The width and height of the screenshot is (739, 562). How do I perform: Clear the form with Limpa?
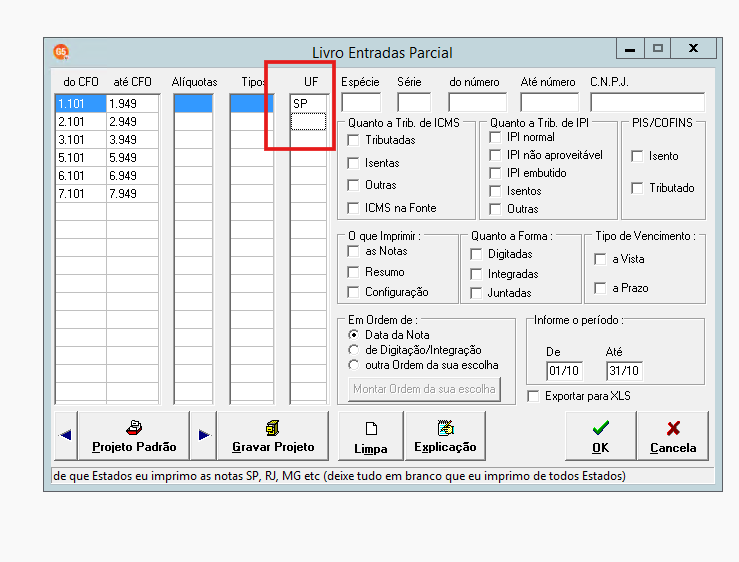click(x=371, y=435)
